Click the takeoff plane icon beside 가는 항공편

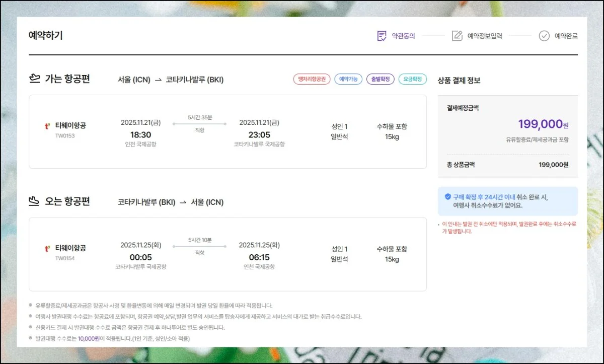pos(35,79)
